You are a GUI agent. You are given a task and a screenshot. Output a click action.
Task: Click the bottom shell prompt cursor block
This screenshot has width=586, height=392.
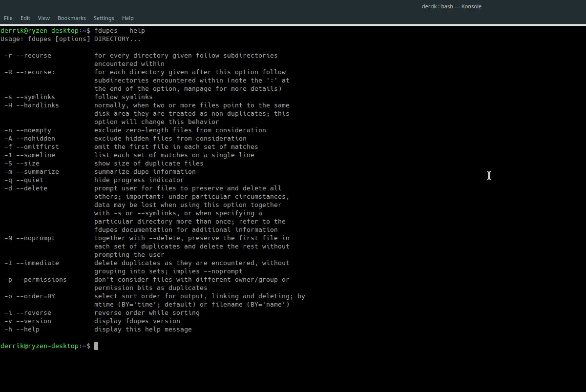(x=96, y=346)
